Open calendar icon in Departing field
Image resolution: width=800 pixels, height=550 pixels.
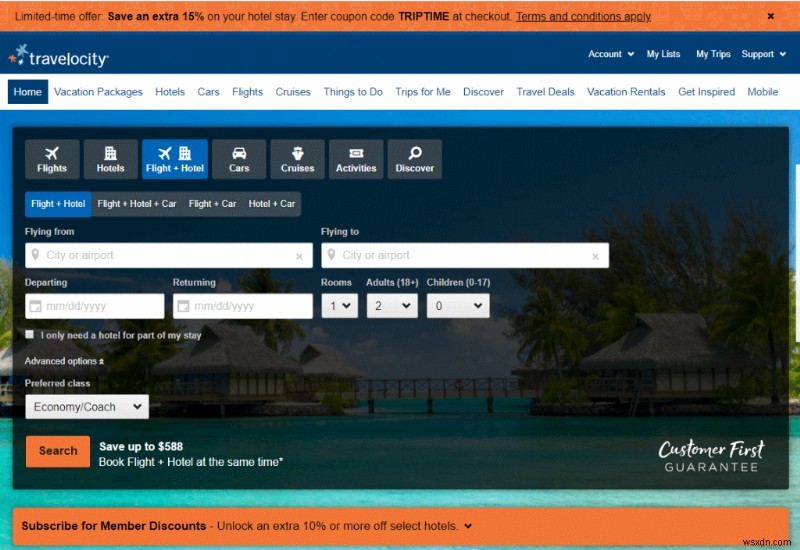coord(35,306)
